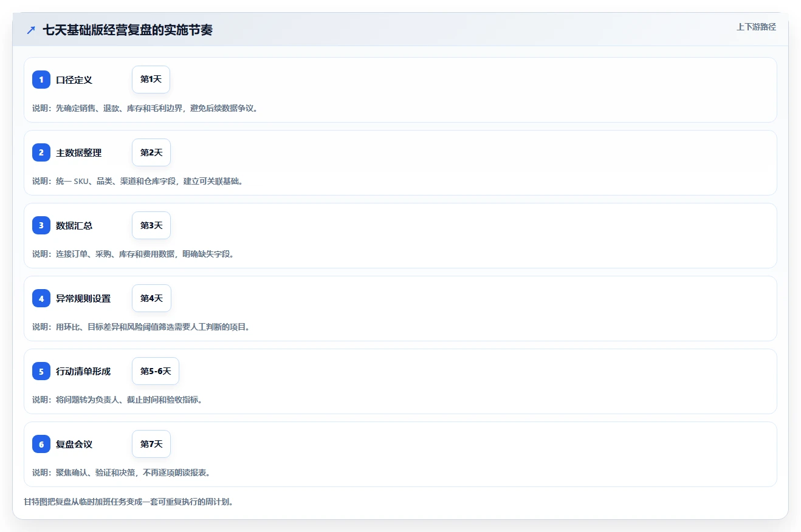Select the 第3天 day chip

[x=151, y=225]
